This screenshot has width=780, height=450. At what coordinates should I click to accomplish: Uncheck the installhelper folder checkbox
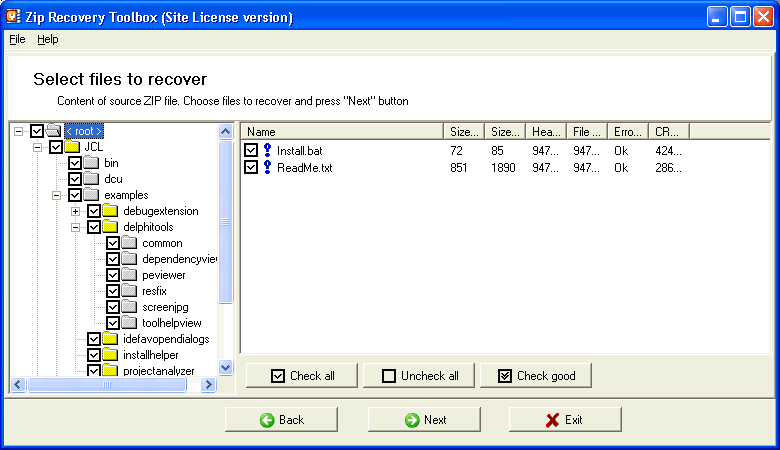[94, 355]
